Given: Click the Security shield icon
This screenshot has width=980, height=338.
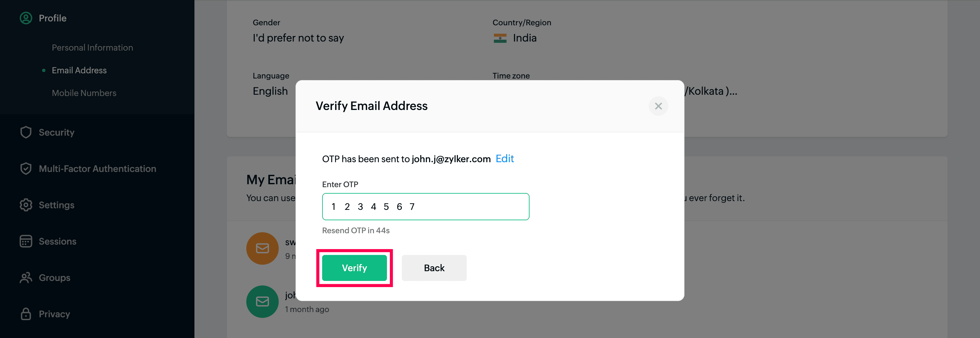Looking at the screenshot, I should point(26,132).
